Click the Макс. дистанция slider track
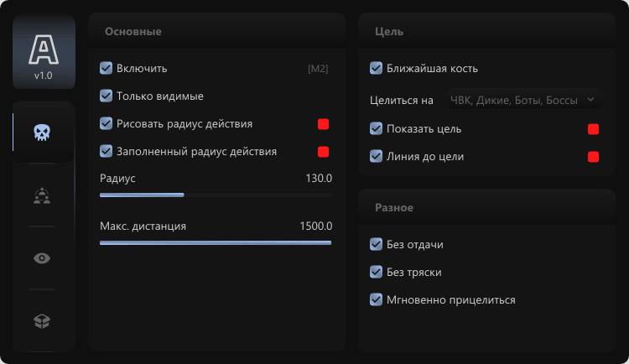Viewport: 629px width, 364px height. click(x=216, y=242)
